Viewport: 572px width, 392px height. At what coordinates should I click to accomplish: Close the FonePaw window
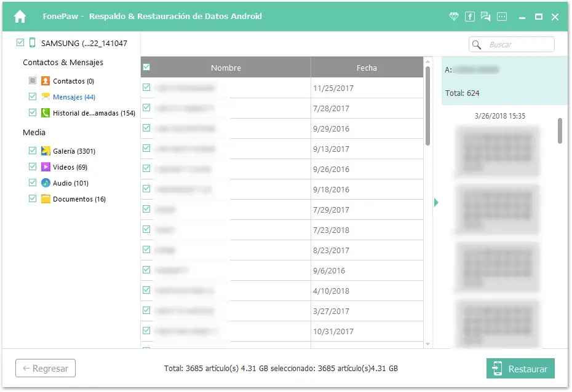click(555, 17)
